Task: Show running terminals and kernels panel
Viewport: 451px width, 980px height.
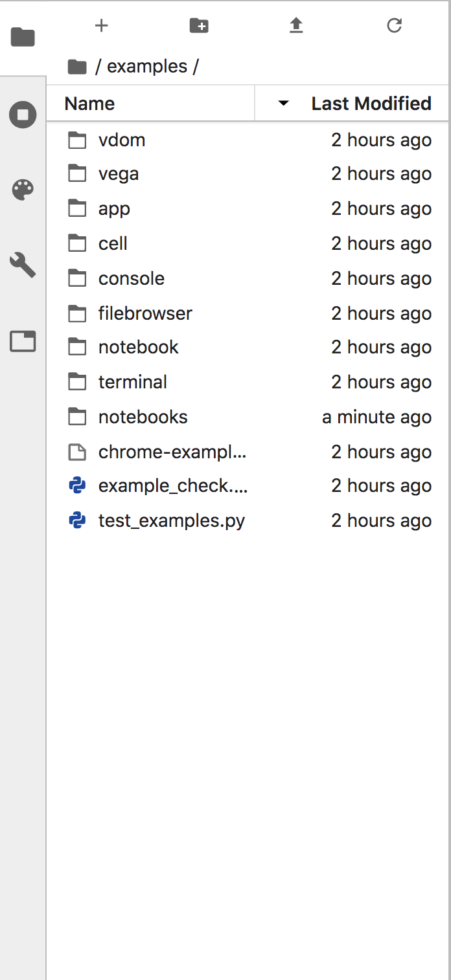Action: (x=22, y=115)
